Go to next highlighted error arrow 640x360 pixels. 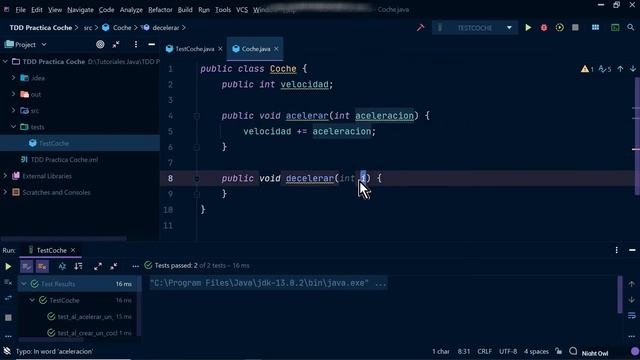click(x=633, y=69)
